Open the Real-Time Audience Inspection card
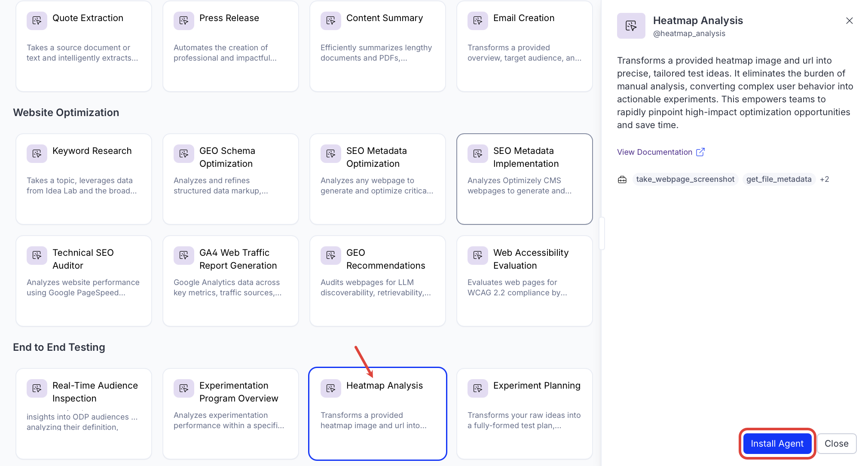This screenshot has height=466, width=868. coord(84,414)
